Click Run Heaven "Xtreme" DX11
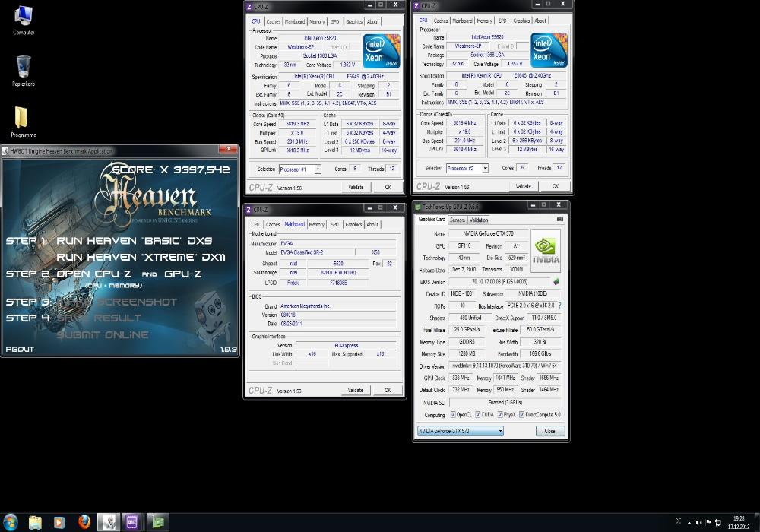 point(141,258)
